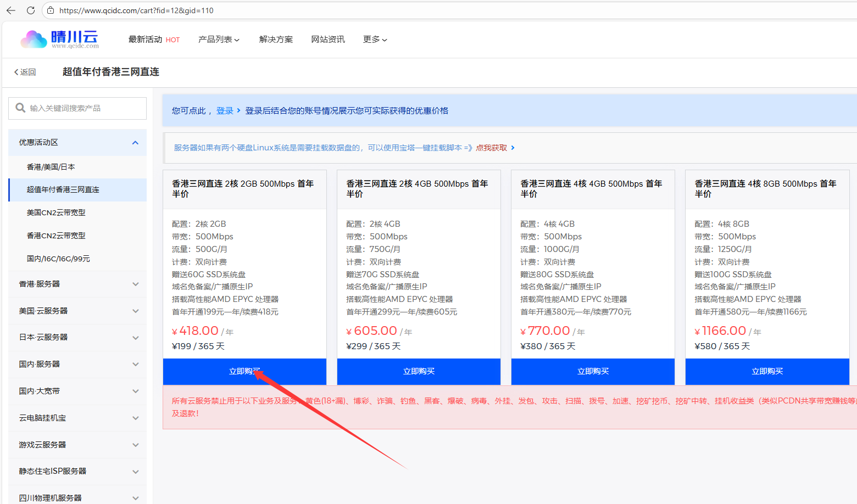Screen dimensions: 857x504
Task: Select the 最新活动 menu item
Action: pyautogui.click(x=145, y=39)
